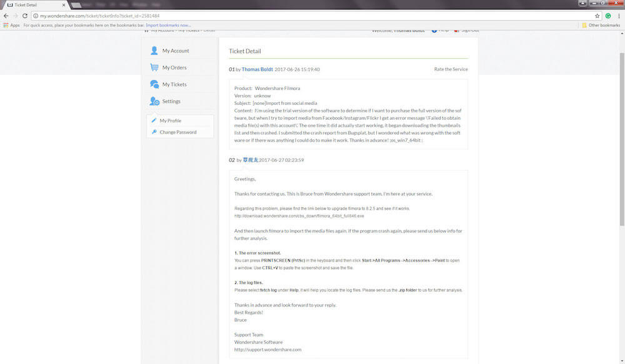This screenshot has width=625, height=364.
Task: Click the '1. The error screenshot.' heading
Action: pos(257,253)
